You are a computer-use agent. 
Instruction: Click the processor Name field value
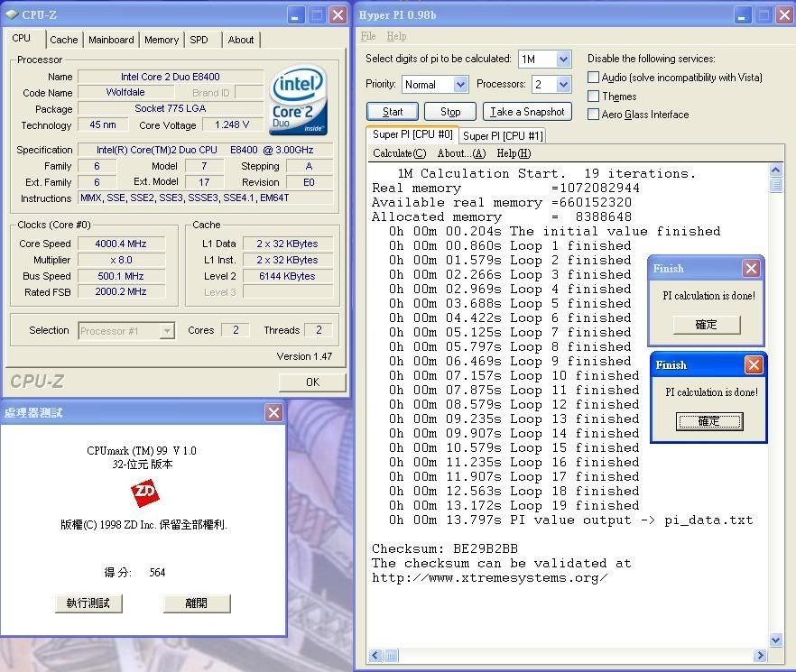(171, 77)
